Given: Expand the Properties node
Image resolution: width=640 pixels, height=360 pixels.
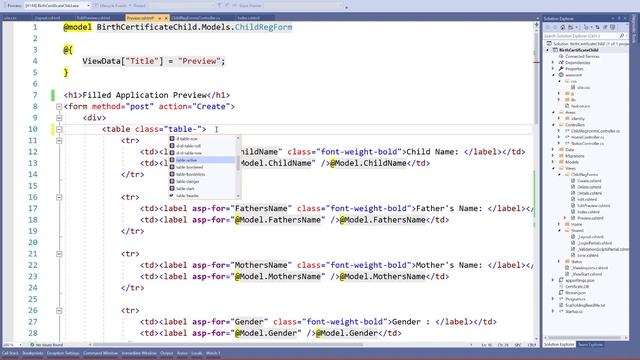Looking at the screenshot, I should (553, 69).
